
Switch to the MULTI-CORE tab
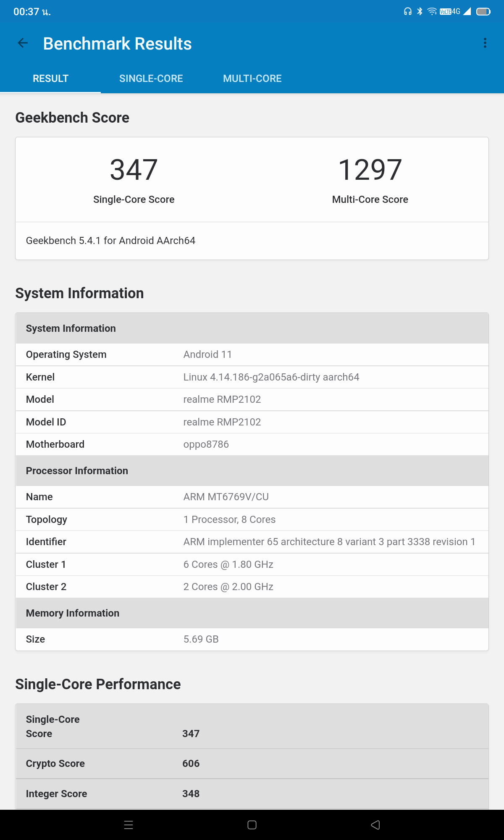[252, 79]
